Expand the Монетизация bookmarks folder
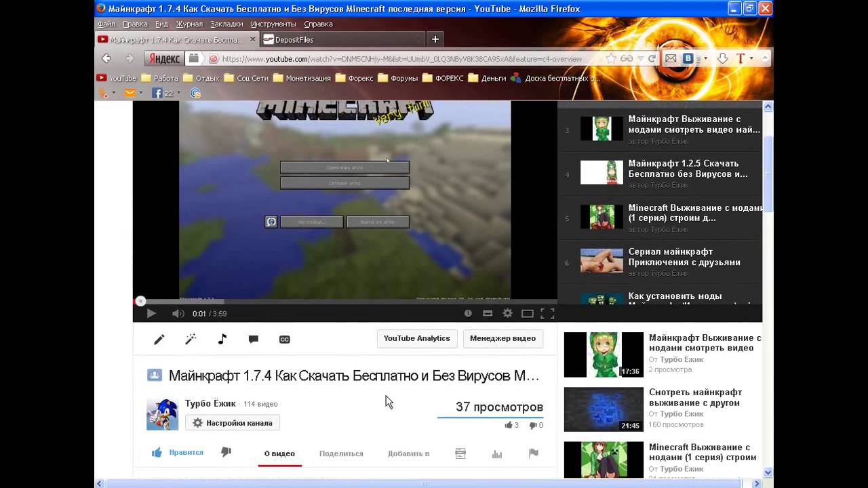The height and width of the screenshot is (488, 868). point(302,78)
